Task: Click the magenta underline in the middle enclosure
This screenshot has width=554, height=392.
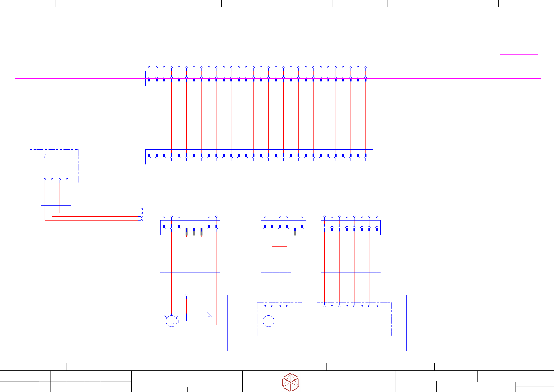Action: pos(410,176)
